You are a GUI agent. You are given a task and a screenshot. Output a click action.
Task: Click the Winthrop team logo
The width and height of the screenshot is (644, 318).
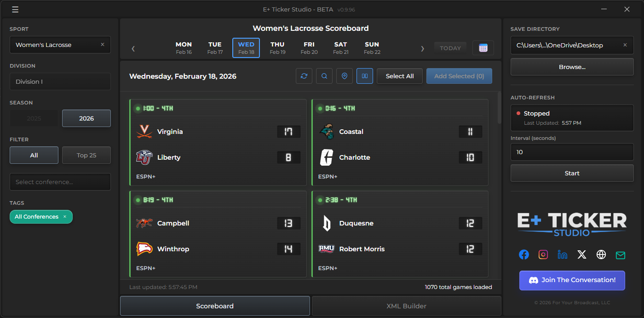click(x=144, y=249)
